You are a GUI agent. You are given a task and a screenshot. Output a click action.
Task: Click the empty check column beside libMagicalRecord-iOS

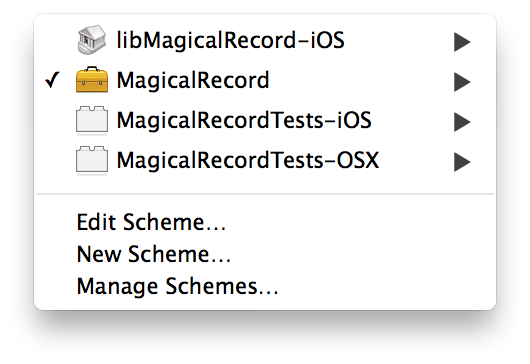(x=53, y=40)
